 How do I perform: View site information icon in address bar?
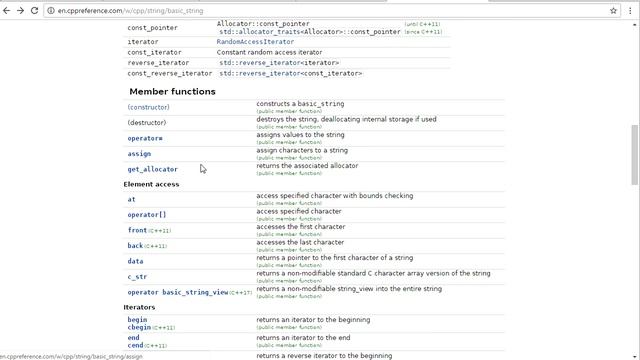point(51,11)
